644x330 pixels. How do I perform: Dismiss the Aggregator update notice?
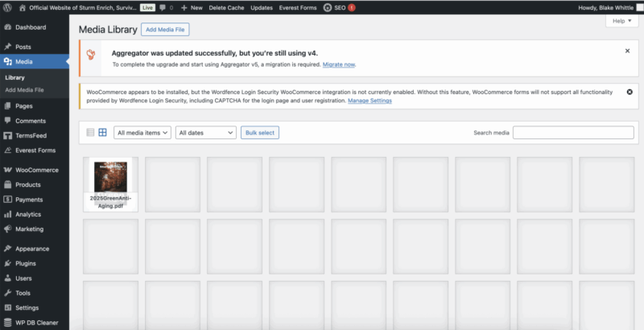627,51
